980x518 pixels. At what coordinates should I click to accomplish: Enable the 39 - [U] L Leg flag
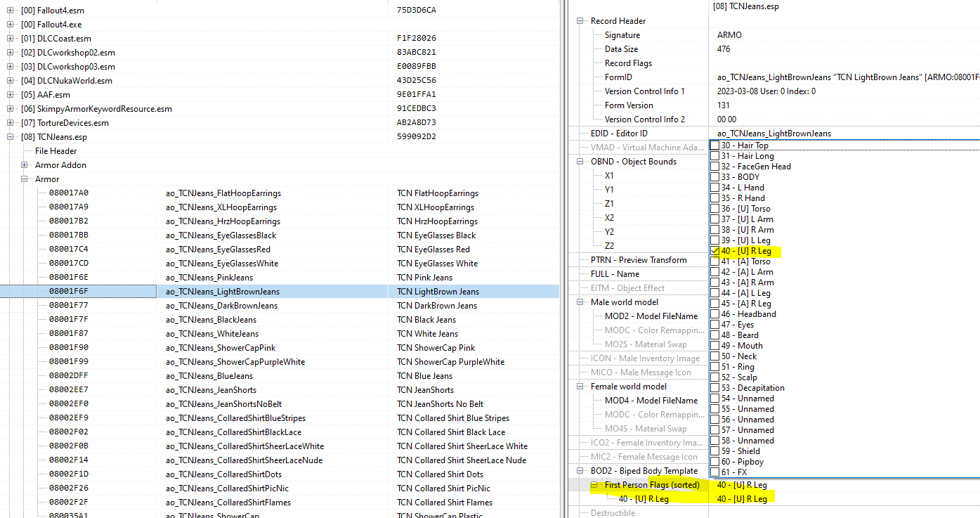coord(715,240)
